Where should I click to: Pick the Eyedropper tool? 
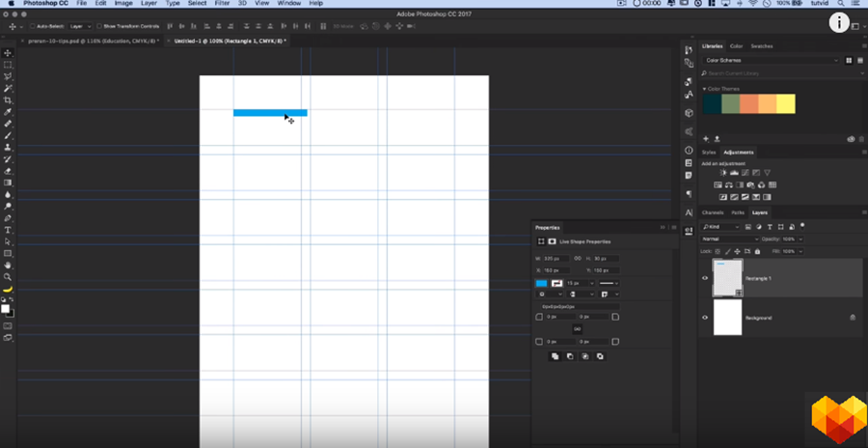(x=8, y=112)
